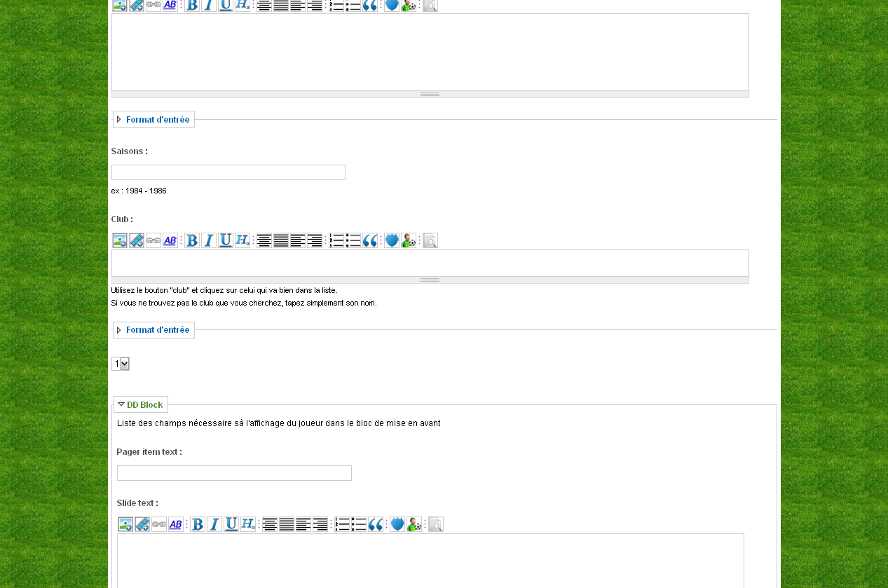Insert an image from Slide text toolbar

125,524
